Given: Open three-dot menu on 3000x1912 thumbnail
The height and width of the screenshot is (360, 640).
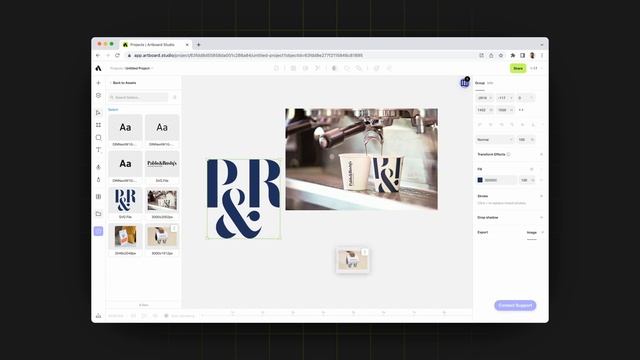Looking at the screenshot, I should (174, 229).
